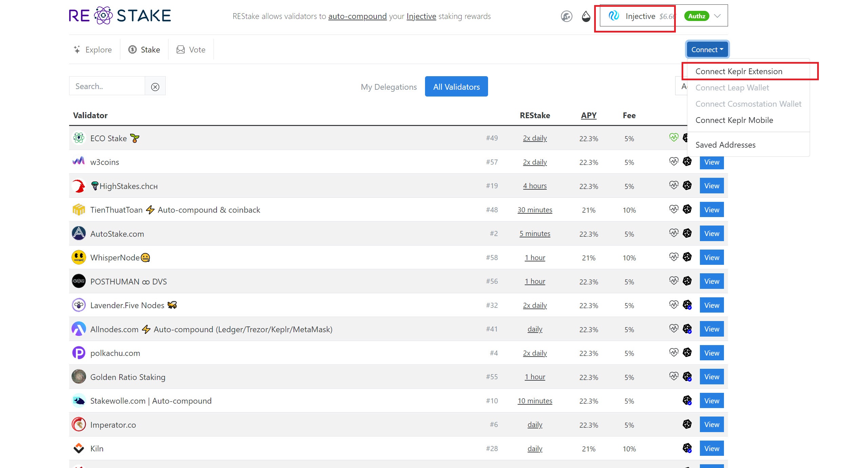Choose Connect Keplr Extension option
Screen dimensions: 868x468
[x=739, y=71]
